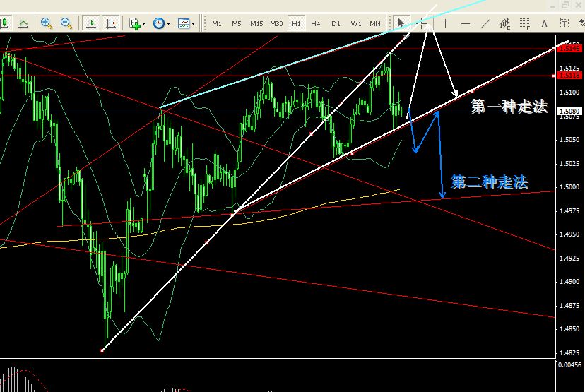Select the M15 timeframe
585x392 pixels.
point(256,23)
